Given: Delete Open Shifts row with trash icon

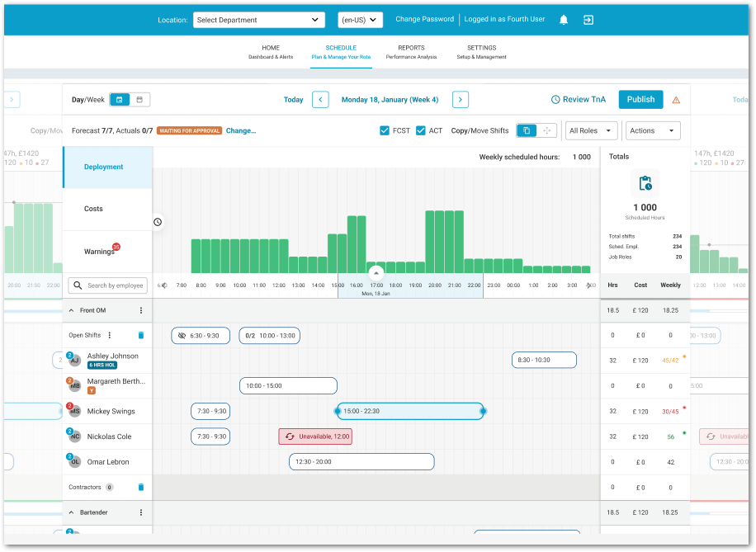Looking at the screenshot, I should (x=141, y=335).
